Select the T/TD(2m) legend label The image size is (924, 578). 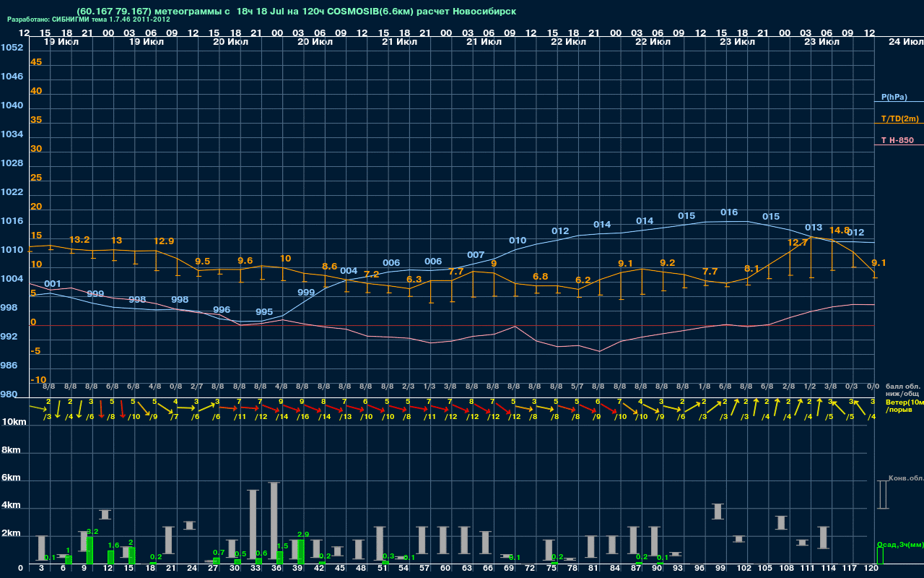tap(899, 118)
